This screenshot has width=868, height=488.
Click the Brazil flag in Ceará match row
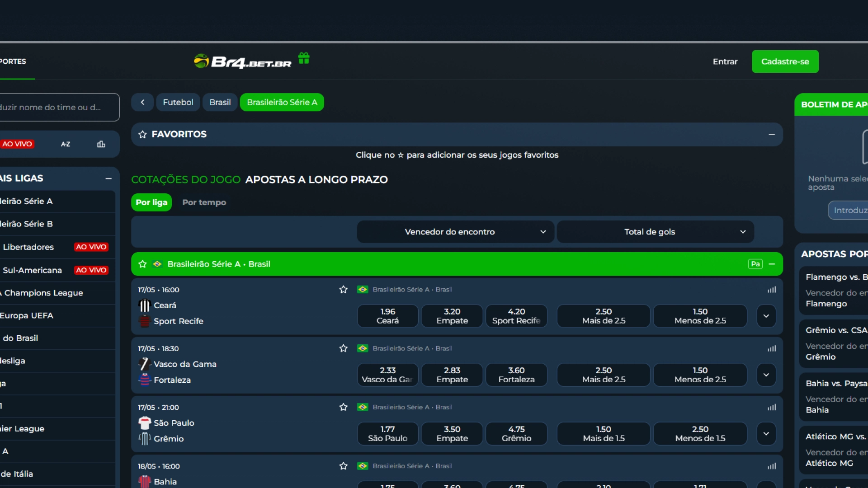pos(363,290)
